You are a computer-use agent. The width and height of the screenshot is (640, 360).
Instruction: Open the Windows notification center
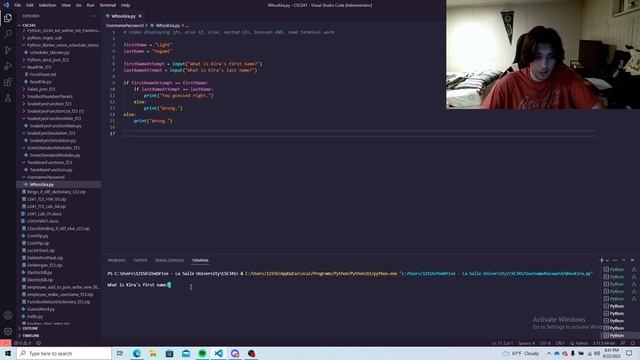[629, 353]
